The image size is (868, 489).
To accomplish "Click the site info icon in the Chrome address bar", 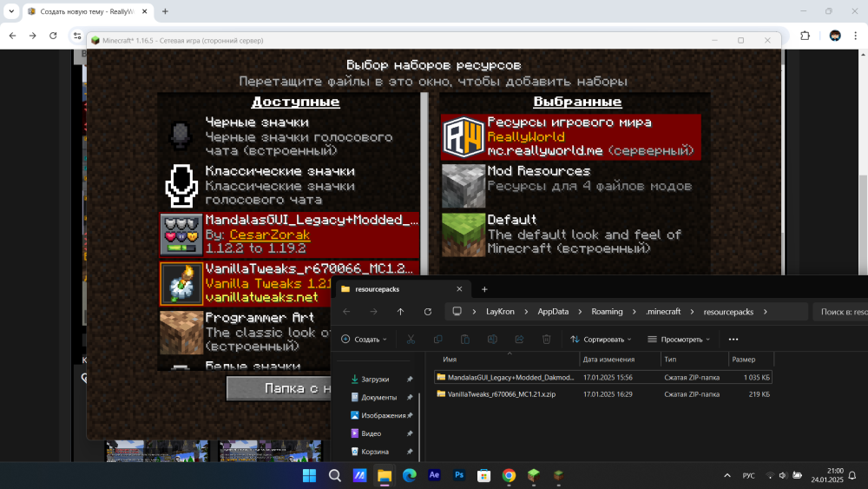I will 77,36.
